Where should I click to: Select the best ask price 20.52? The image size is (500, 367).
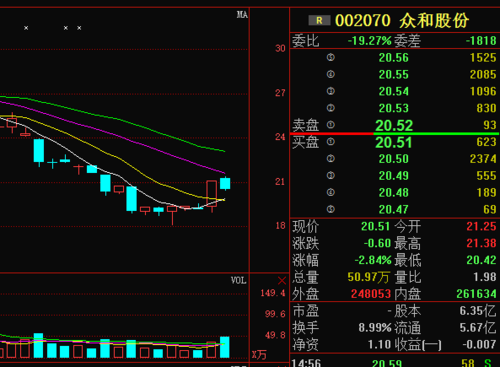(x=394, y=125)
